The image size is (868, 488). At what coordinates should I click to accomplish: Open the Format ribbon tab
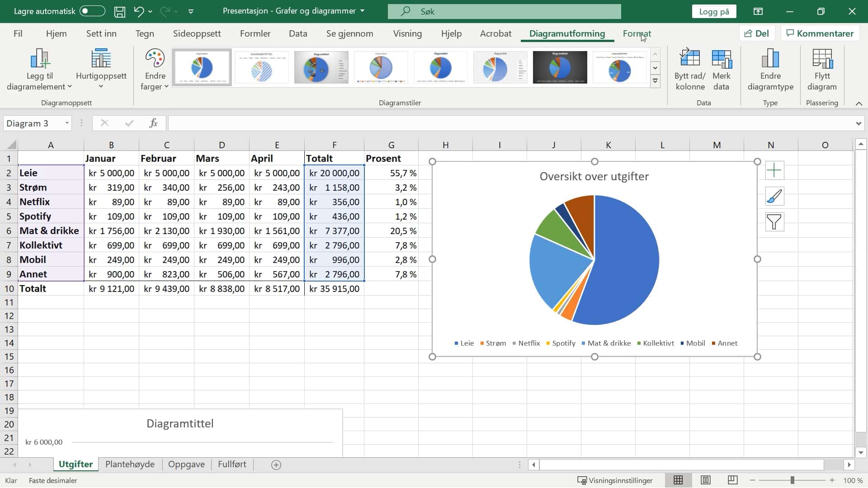pyautogui.click(x=637, y=33)
